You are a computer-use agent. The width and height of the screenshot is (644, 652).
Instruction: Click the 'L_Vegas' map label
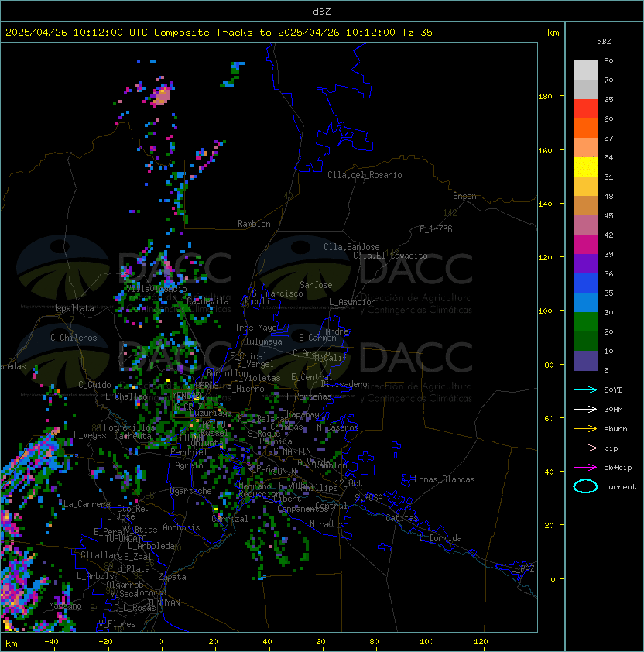tap(90, 435)
